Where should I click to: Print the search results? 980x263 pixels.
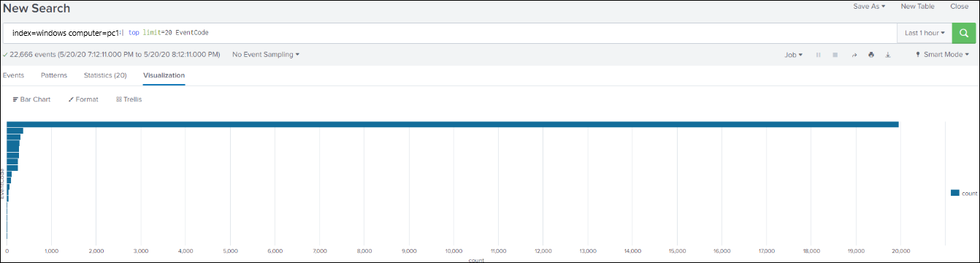[871, 55]
